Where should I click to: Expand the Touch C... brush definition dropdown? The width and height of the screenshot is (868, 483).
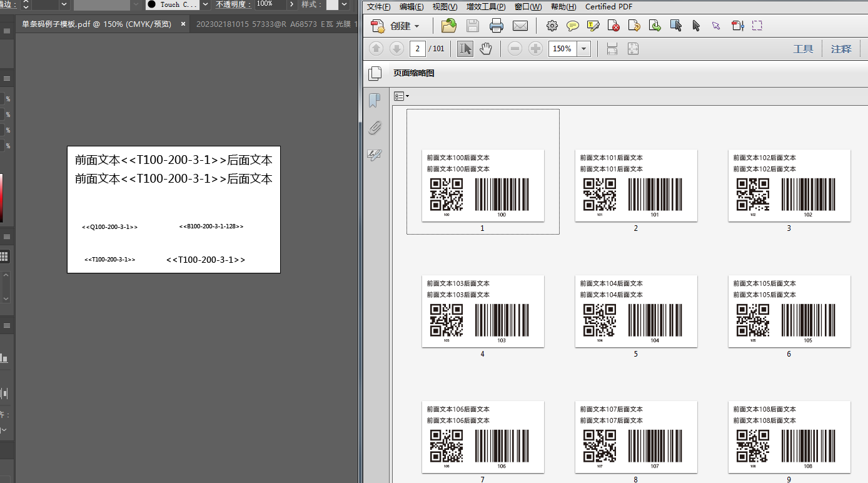pos(205,4)
